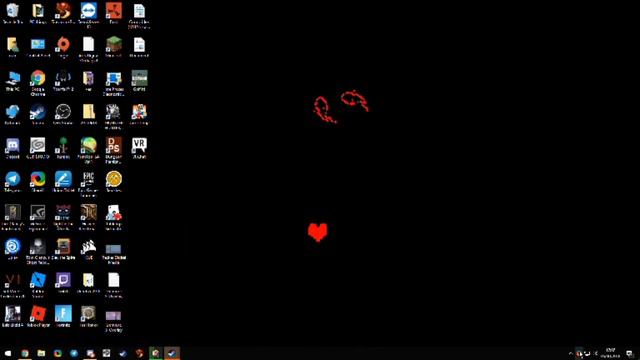The height and width of the screenshot is (360, 640).
Task: Open the Control Panel desktop shortcut
Action: pyautogui.click(x=38, y=44)
